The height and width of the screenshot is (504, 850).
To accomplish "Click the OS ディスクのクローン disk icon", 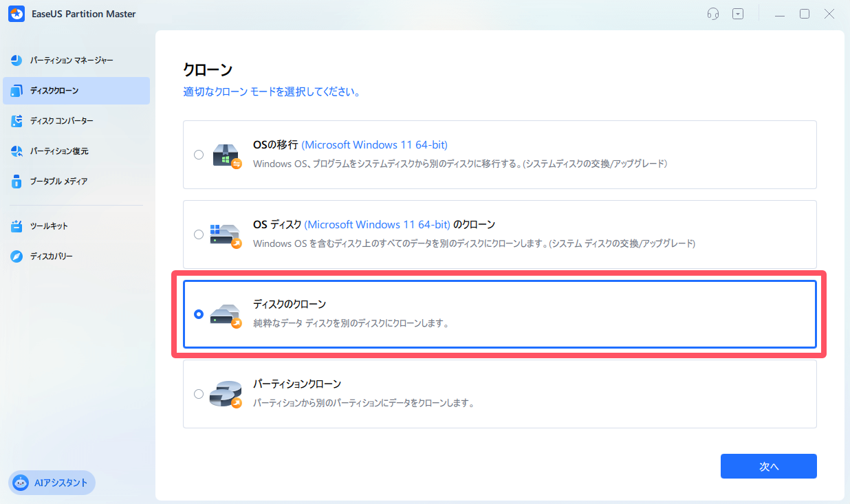I will tap(226, 234).
